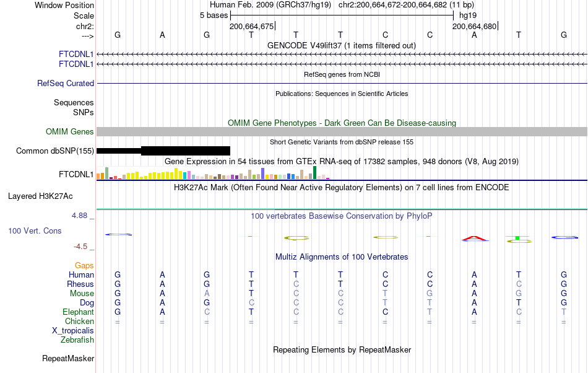Select the Mouse species label
This screenshot has width=588, height=373.
[82, 294]
